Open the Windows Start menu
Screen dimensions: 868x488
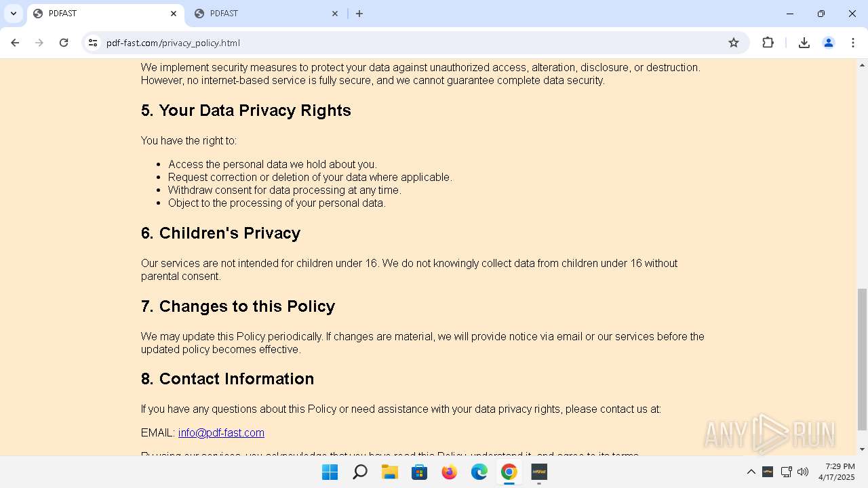(x=330, y=472)
